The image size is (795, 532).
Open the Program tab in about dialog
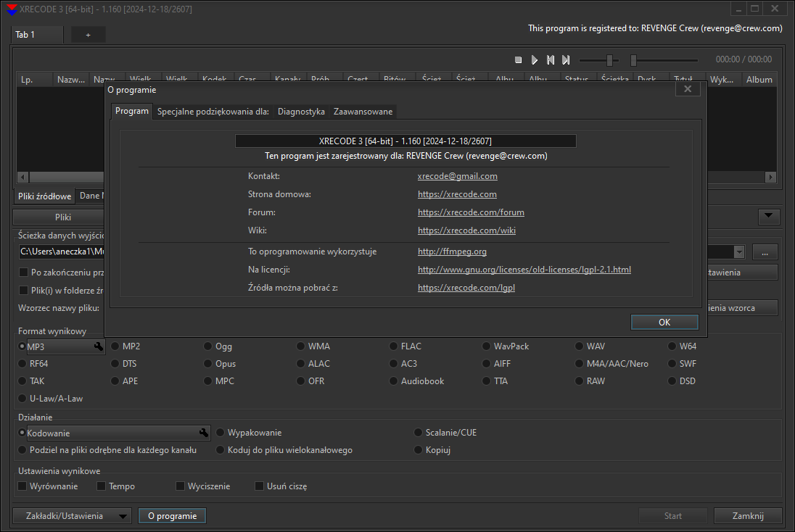pyautogui.click(x=132, y=111)
